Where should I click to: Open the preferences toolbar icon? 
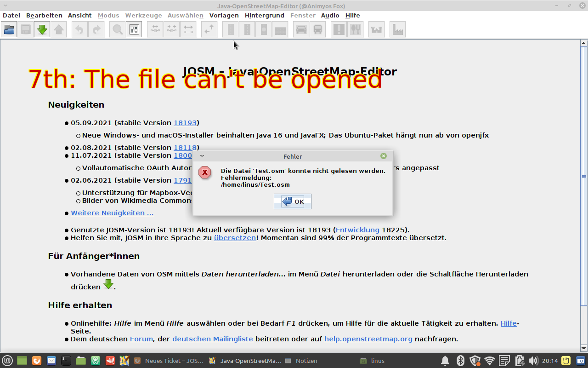[134, 30]
